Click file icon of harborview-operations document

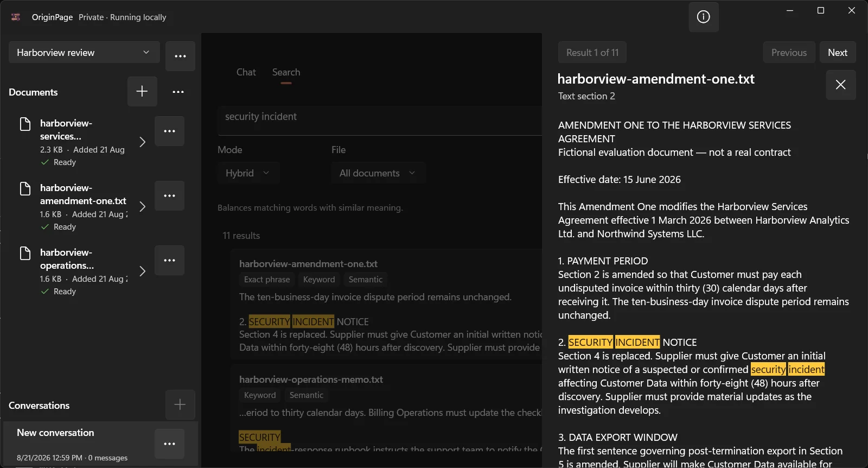tap(25, 254)
